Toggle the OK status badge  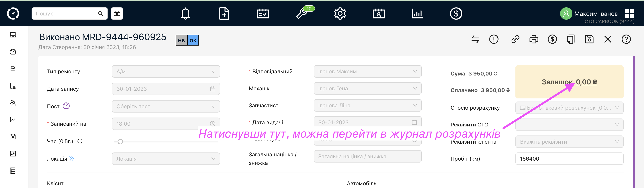coord(193,40)
